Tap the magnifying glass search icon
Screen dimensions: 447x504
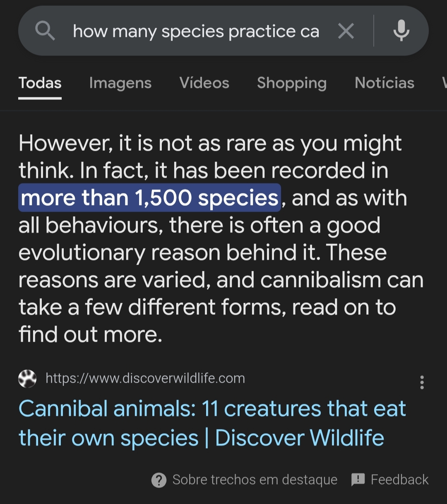[45, 31]
